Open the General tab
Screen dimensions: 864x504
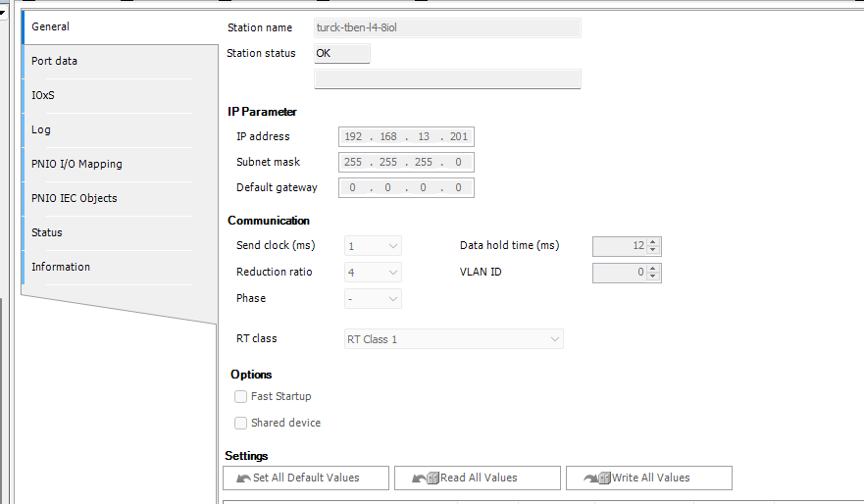[x=120, y=27]
